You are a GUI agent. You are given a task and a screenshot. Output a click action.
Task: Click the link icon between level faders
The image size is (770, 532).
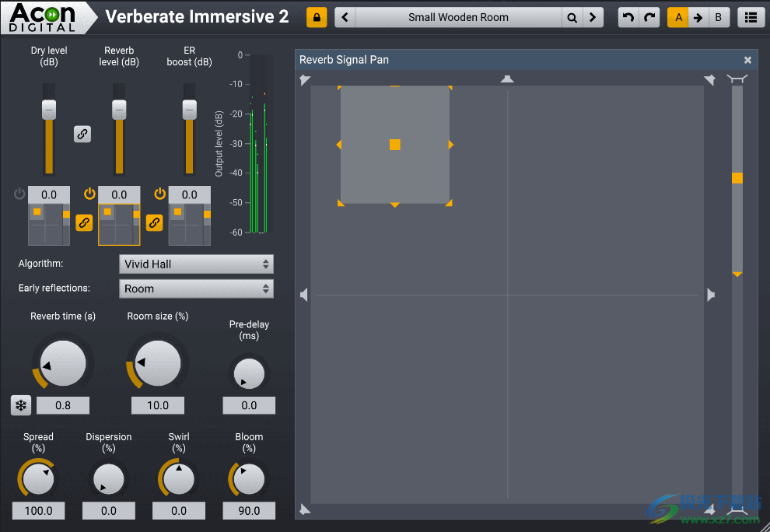click(82, 134)
